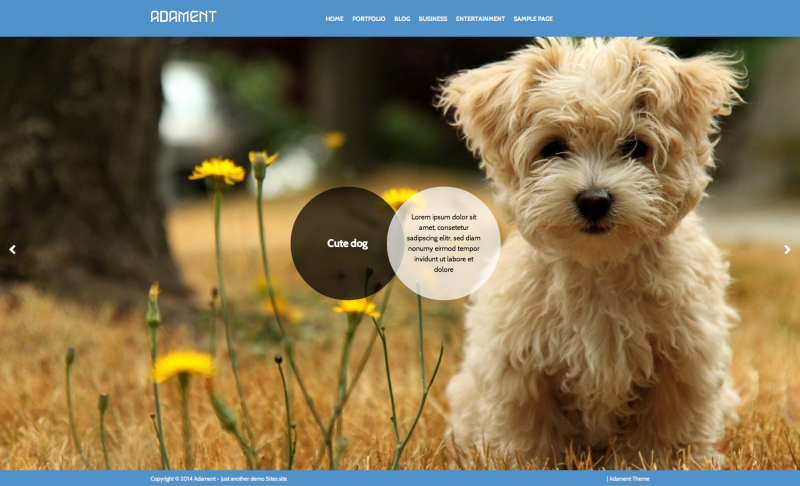The width and height of the screenshot is (800, 486).
Task: Click the Adament site logo
Action: 183,17
